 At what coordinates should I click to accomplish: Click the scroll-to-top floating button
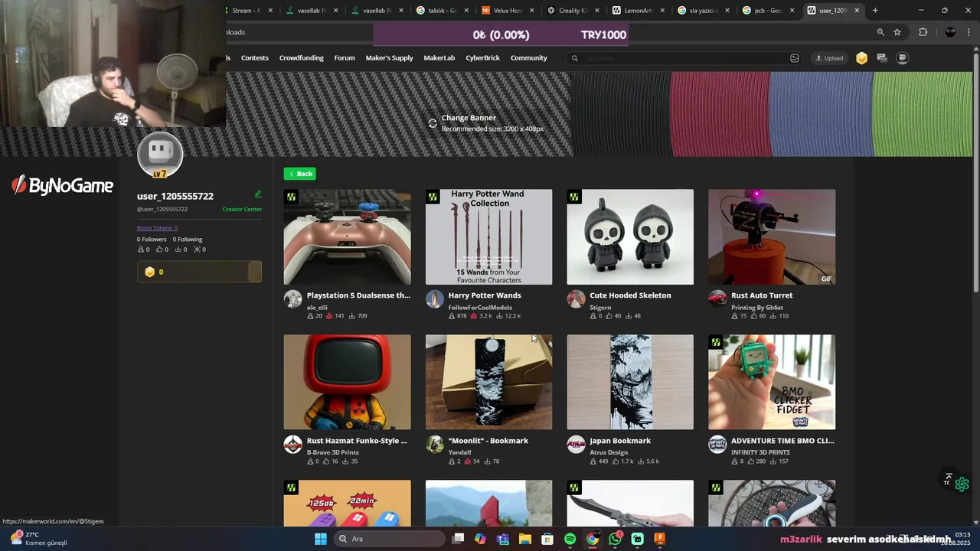[x=948, y=479]
